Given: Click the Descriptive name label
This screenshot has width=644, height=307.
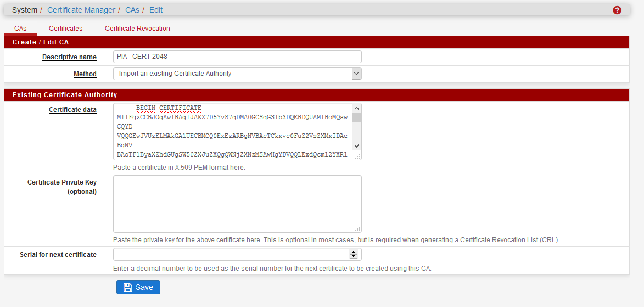Looking at the screenshot, I should pos(69,57).
